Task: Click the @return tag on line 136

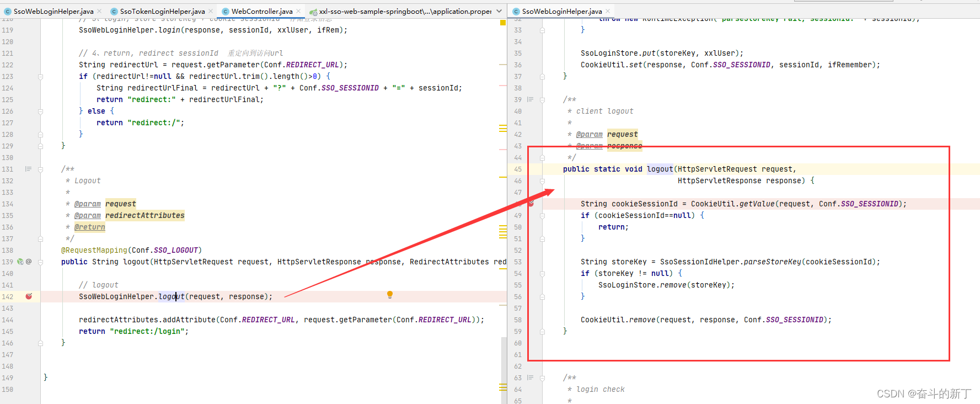Action: 90,227
